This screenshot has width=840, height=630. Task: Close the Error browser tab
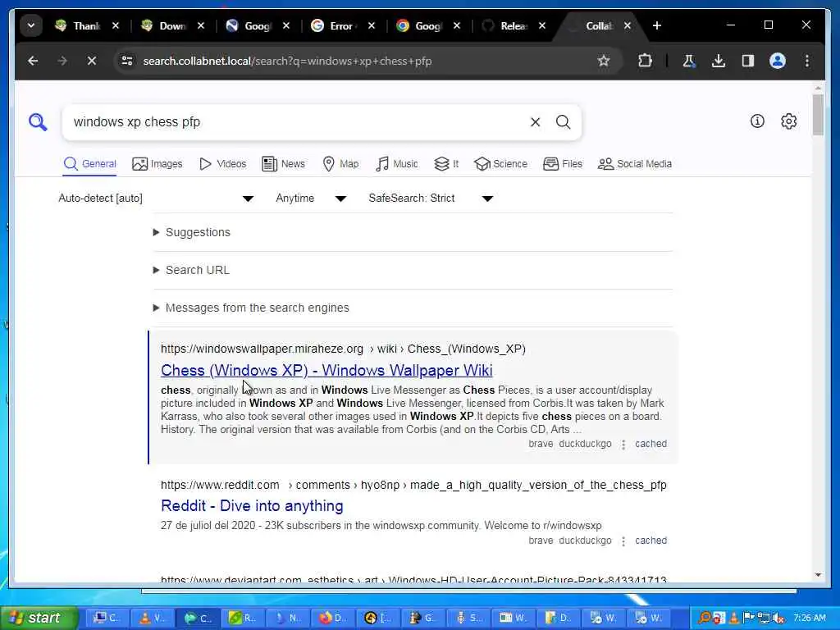(372, 25)
